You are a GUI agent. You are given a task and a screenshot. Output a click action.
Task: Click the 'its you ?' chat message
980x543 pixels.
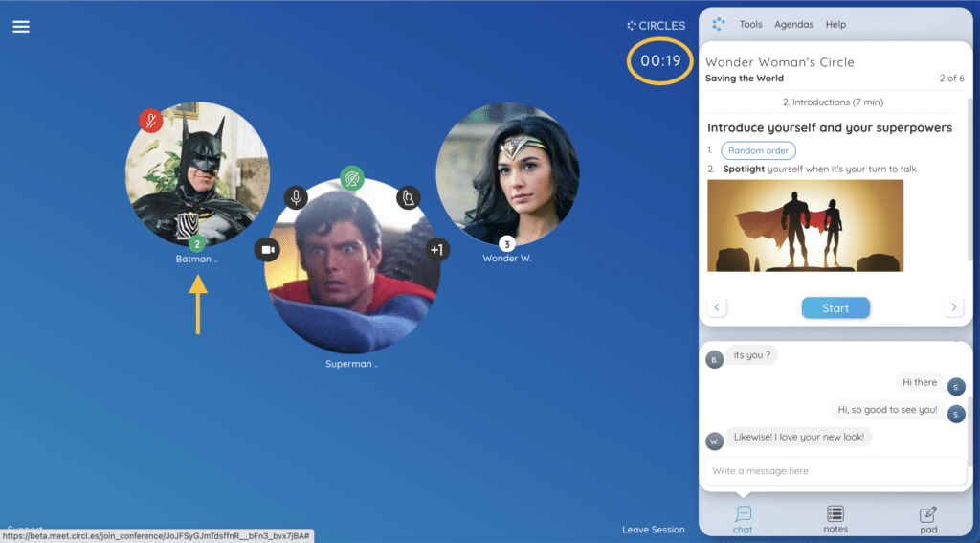tap(752, 355)
